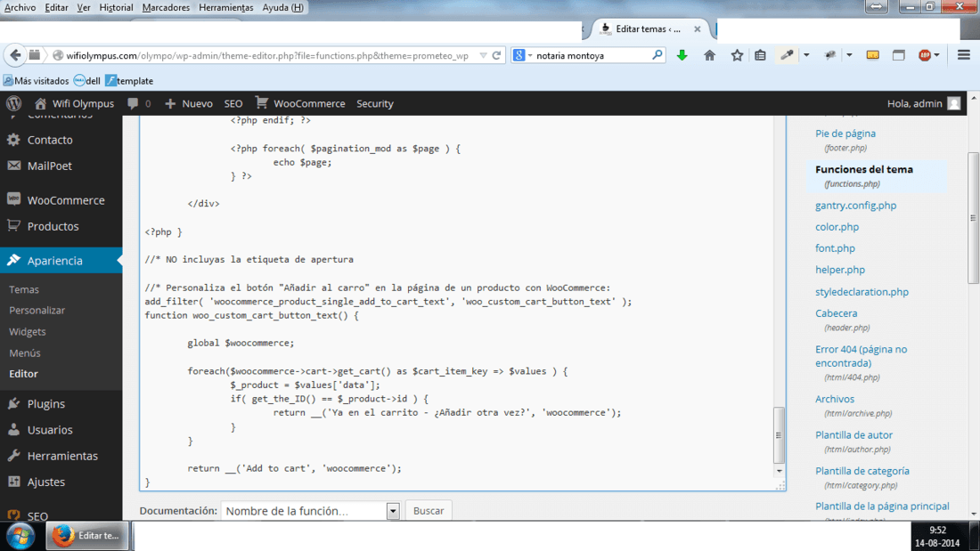Open the Error 404 template link
Screen dimensions: 980x551
[862, 356]
